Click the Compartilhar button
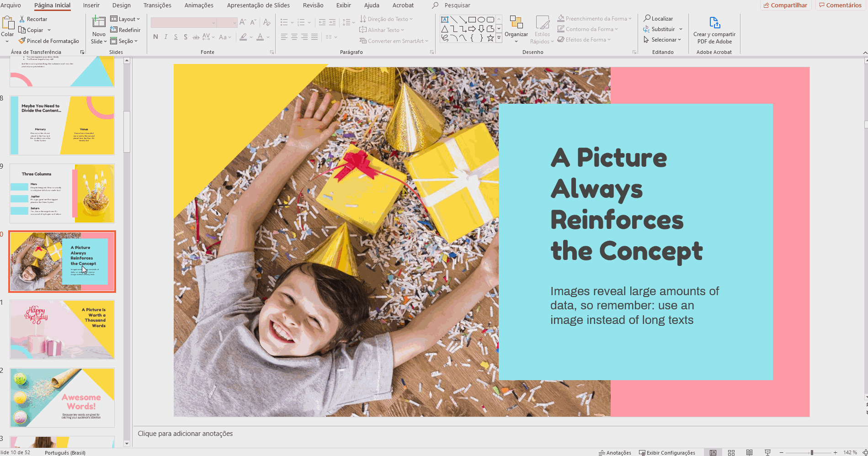The image size is (868, 456). click(x=786, y=5)
